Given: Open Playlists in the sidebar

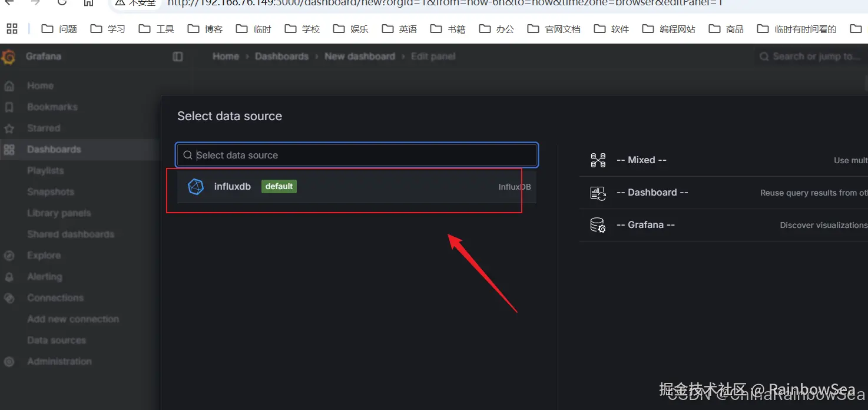Looking at the screenshot, I should click(45, 170).
